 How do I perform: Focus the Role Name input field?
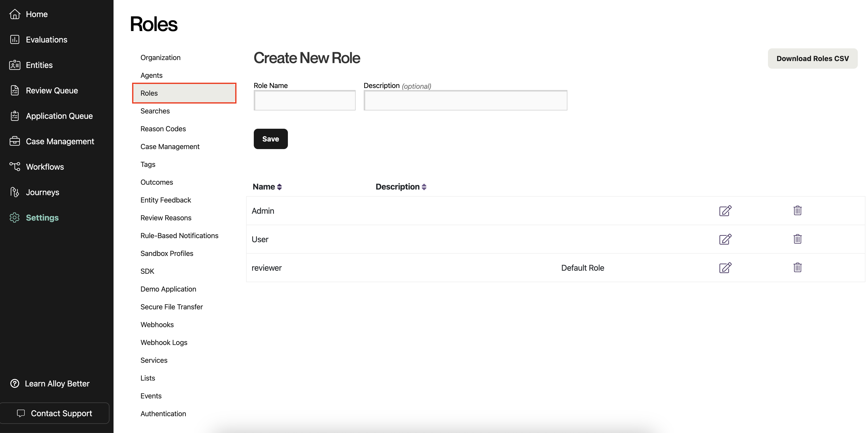point(304,100)
